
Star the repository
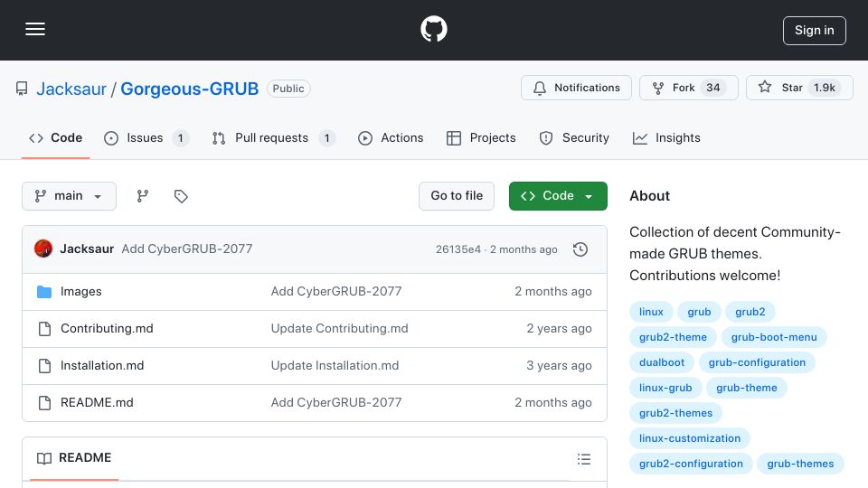799,88
